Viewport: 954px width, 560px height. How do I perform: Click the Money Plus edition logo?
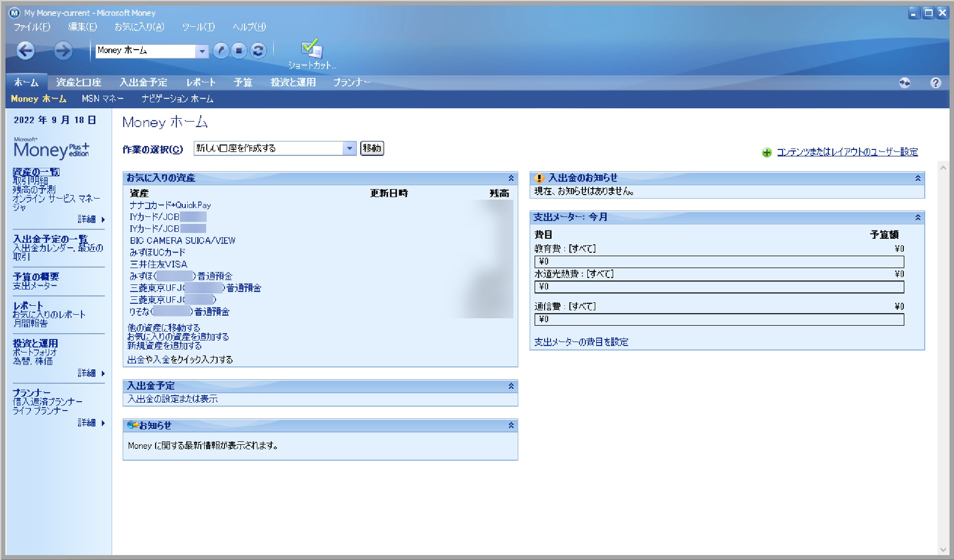51,148
